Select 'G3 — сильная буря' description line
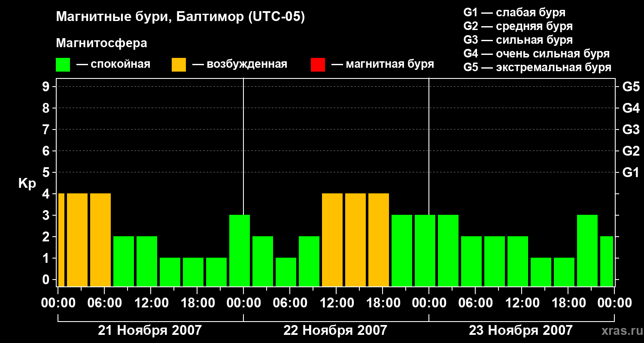The width and height of the screenshot is (644, 343). (x=518, y=40)
